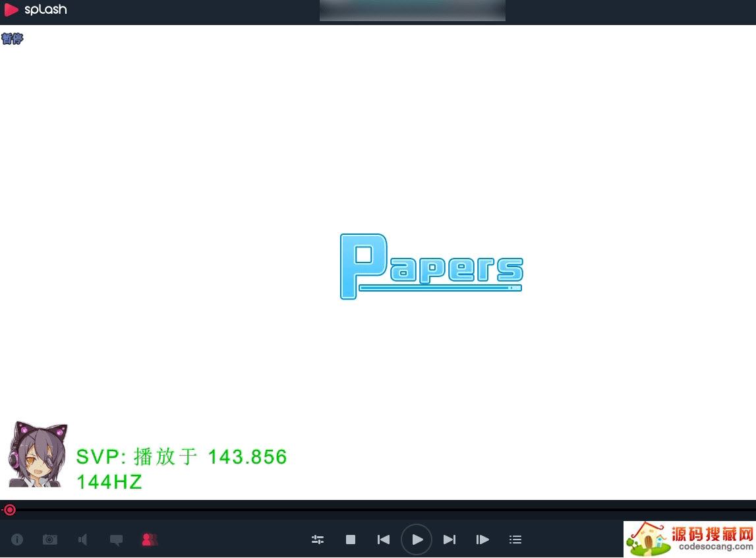Mute audio with the speaker icon
The height and width of the screenshot is (558, 756).
pos(82,539)
